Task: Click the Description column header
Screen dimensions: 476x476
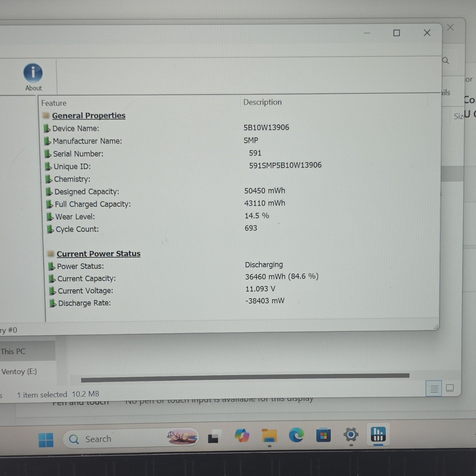Action: [262, 102]
